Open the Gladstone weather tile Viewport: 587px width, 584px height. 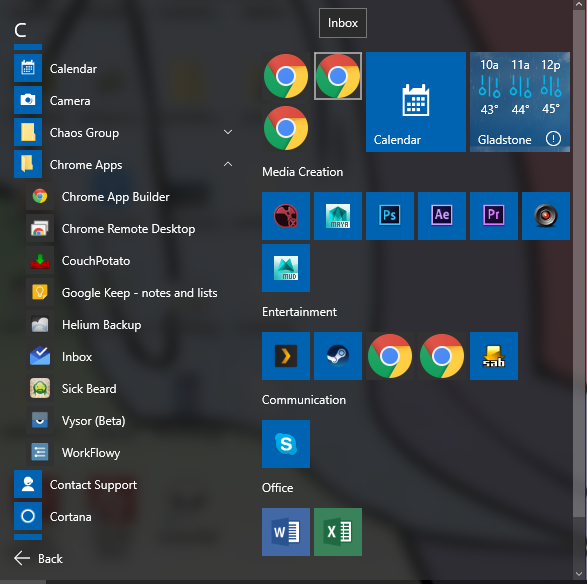coord(520,102)
